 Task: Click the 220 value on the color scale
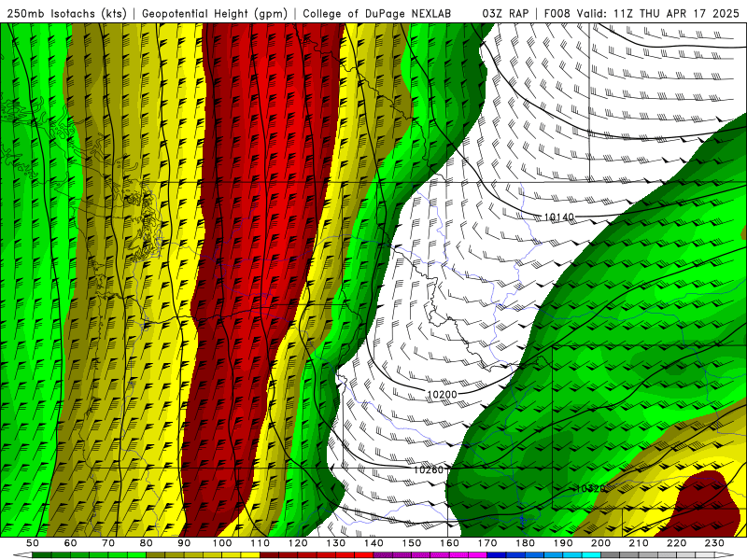676,543
